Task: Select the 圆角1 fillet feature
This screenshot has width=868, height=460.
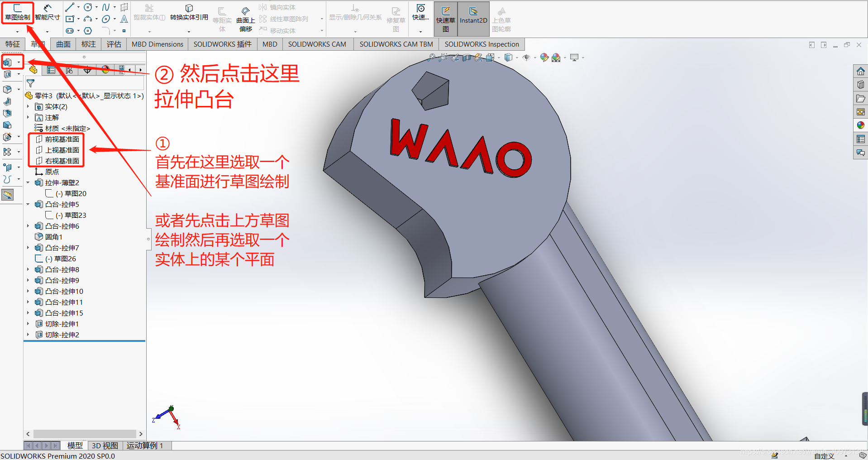Action: click(49, 237)
